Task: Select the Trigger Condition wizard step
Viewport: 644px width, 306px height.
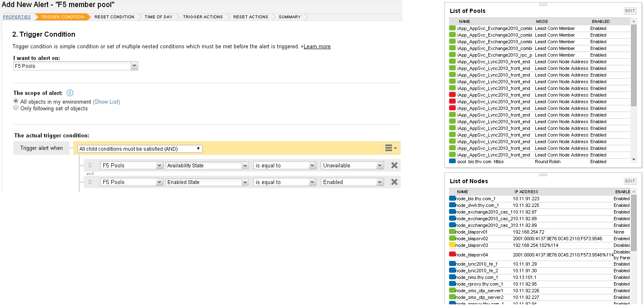Action: tap(62, 17)
